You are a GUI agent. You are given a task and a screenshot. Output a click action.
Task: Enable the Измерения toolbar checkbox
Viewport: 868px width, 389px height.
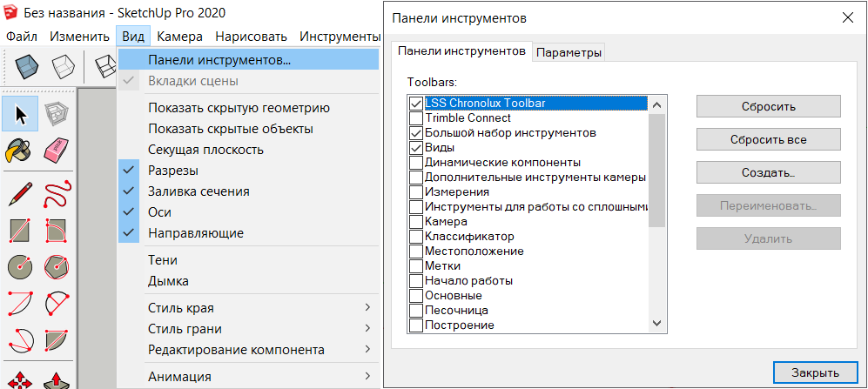pos(415,192)
